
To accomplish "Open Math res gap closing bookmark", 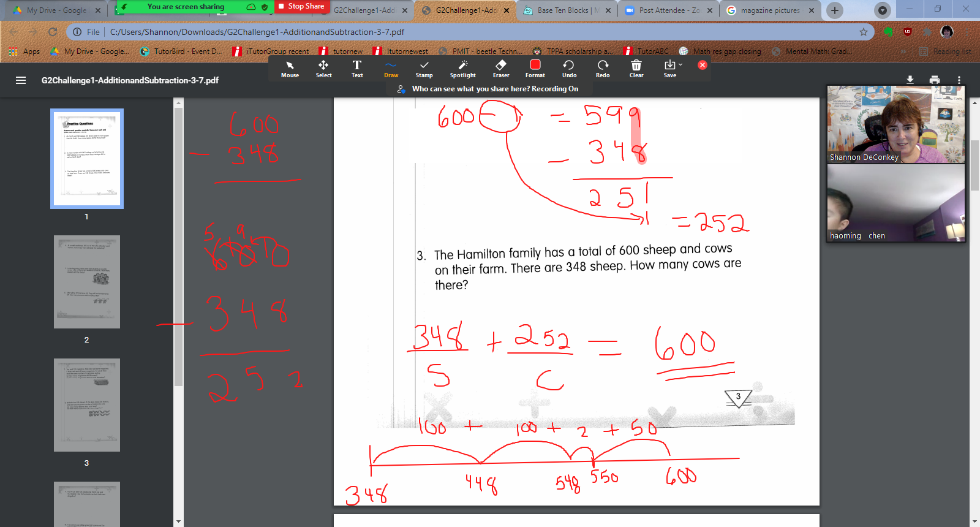I will point(720,51).
